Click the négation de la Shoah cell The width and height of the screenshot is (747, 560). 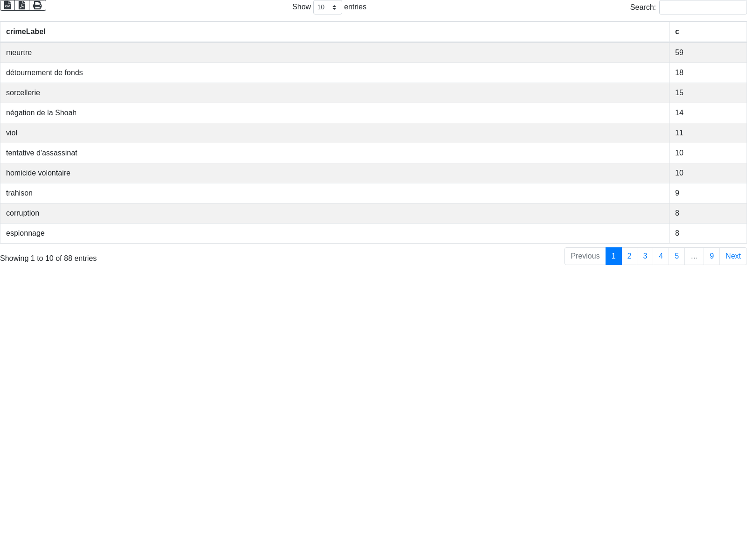(x=42, y=113)
